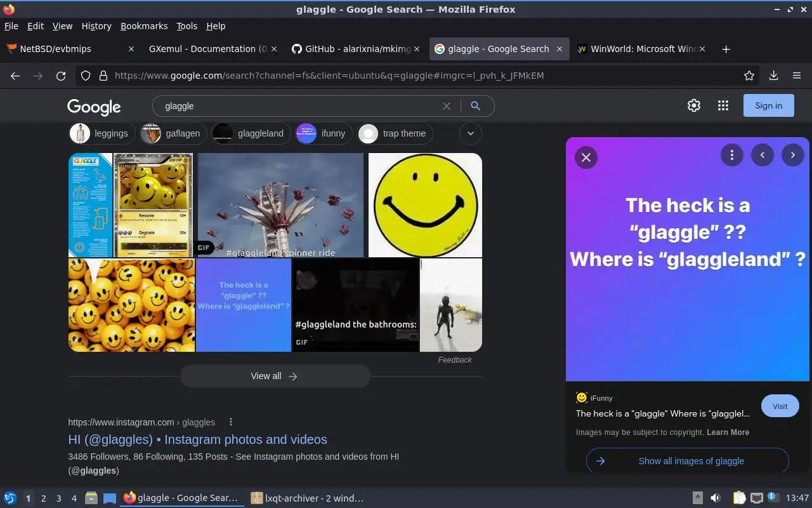This screenshot has width=812, height=508.
Task: Open the File menu
Action: (11, 26)
